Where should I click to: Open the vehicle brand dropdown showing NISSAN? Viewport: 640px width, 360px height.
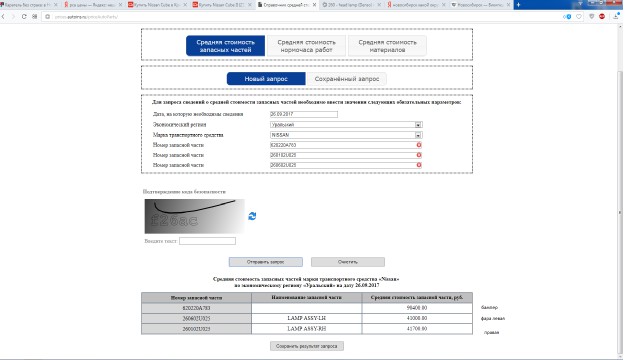[346, 135]
